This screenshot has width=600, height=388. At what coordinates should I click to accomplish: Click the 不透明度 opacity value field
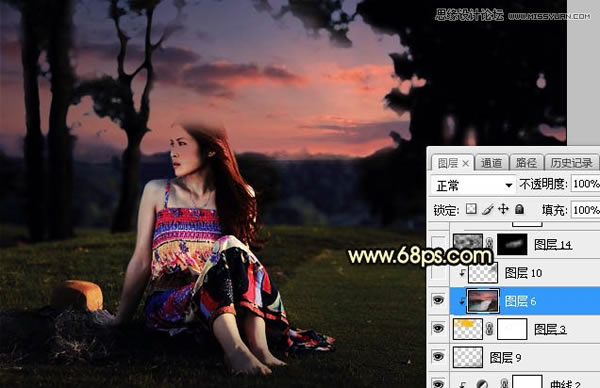point(585,184)
